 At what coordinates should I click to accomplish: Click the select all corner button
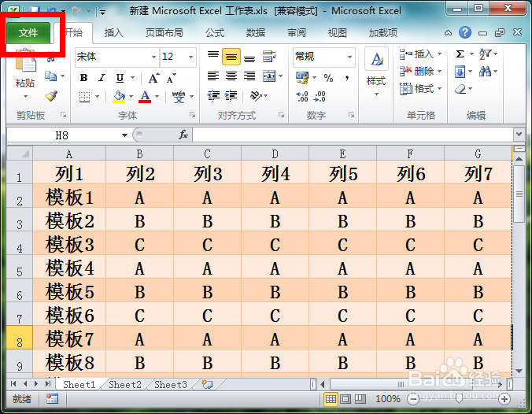[x=20, y=153]
